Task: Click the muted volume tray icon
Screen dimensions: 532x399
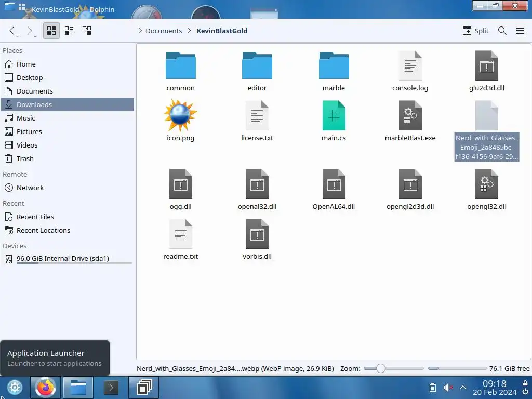Action: (448, 388)
